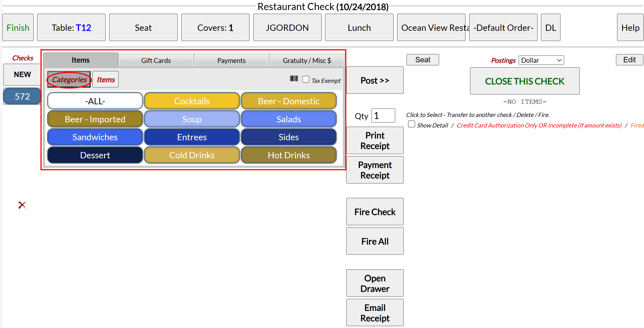Open the Gratuity / Misc $ tab
The width and height of the screenshot is (644, 328).
point(307,61)
